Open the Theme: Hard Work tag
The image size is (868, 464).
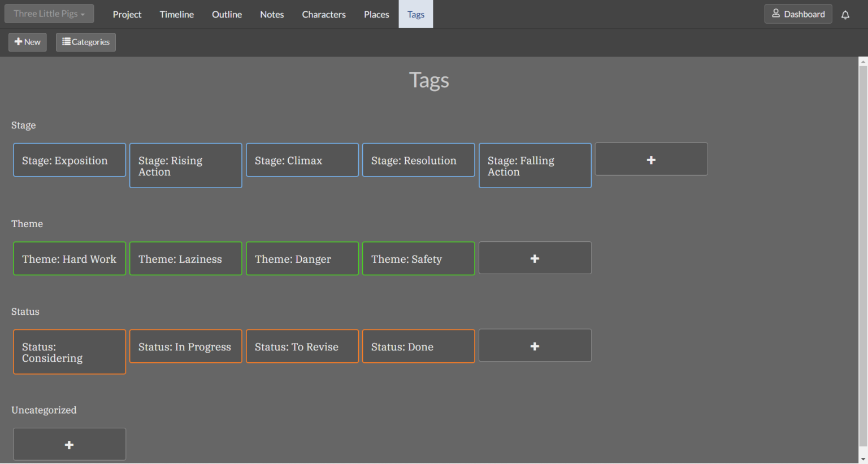[70, 259]
